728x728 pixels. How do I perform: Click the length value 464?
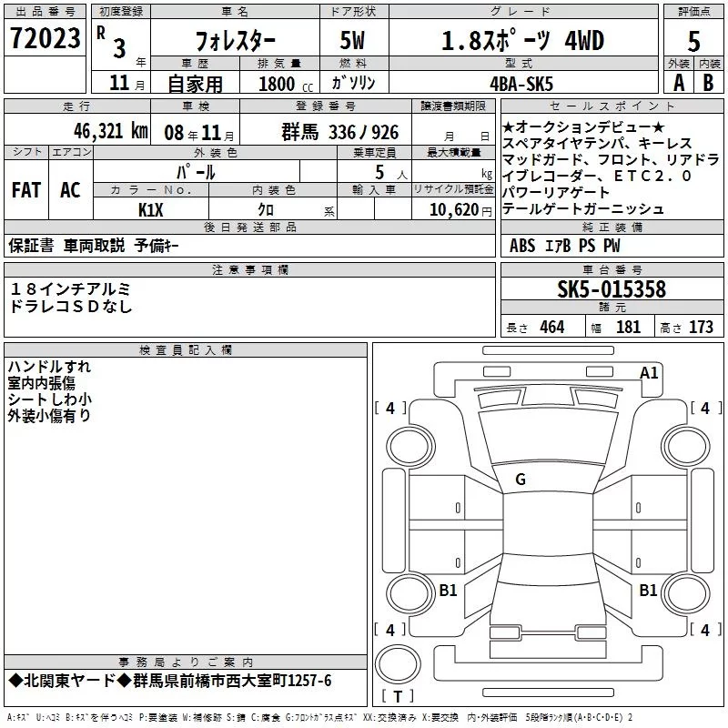pos(552,327)
